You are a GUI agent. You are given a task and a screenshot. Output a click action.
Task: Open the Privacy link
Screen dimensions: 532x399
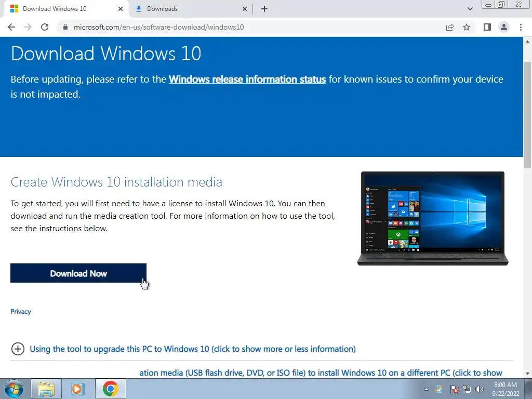click(x=21, y=312)
